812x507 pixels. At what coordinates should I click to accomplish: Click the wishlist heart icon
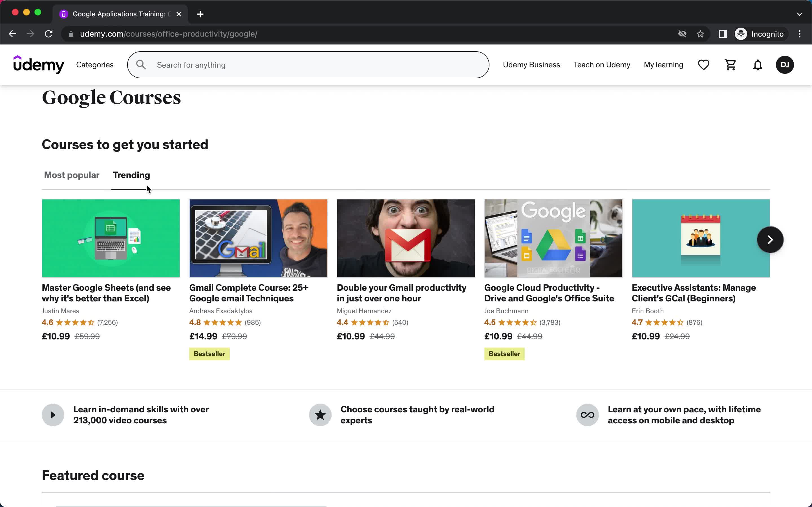click(703, 64)
